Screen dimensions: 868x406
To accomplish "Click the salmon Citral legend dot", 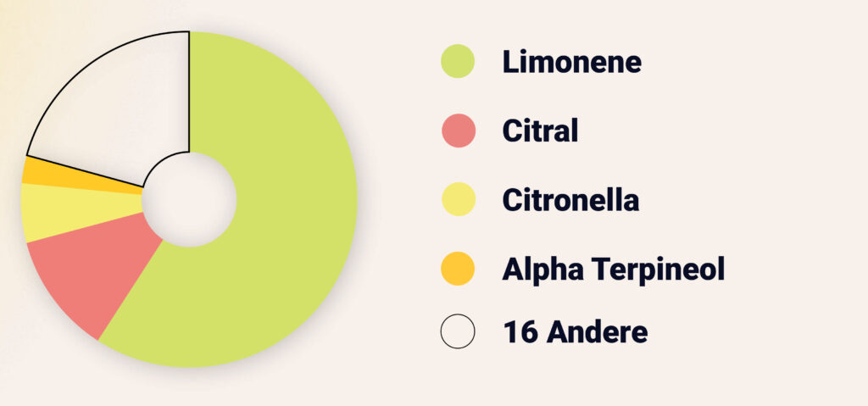I will pyautogui.click(x=458, y=131).
